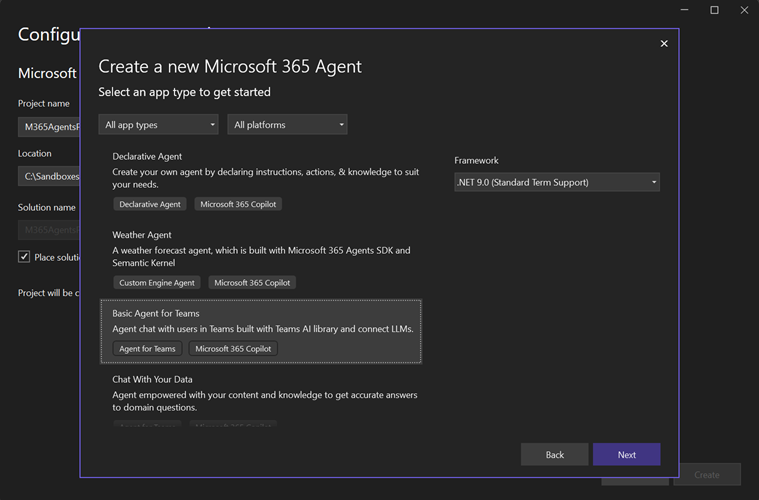Image resolution: width=759 pixels, height=500 pixels.
Task: Select Basic Agent for Teams template
Action: click(x=260, y=321)
